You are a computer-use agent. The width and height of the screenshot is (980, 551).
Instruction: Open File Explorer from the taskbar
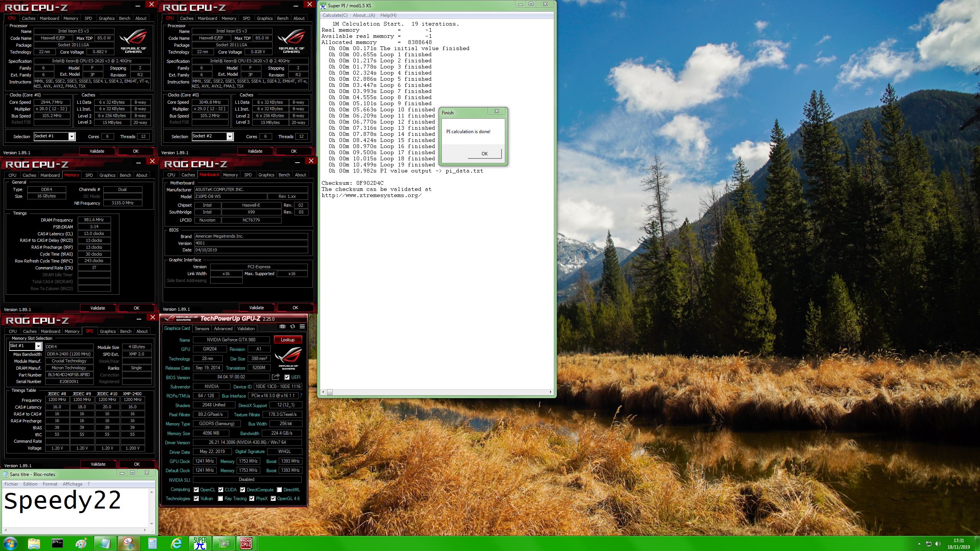[x=34, y=543]
